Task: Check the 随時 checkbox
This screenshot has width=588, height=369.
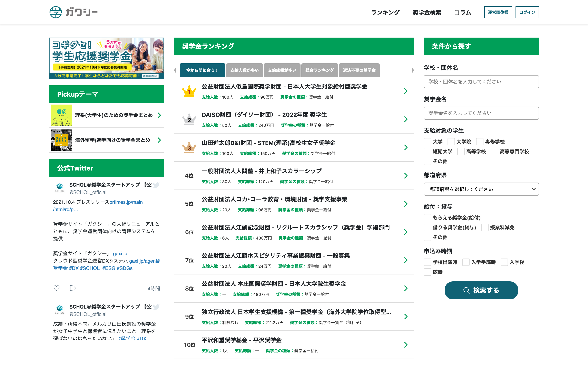Action: coord(428,272)
